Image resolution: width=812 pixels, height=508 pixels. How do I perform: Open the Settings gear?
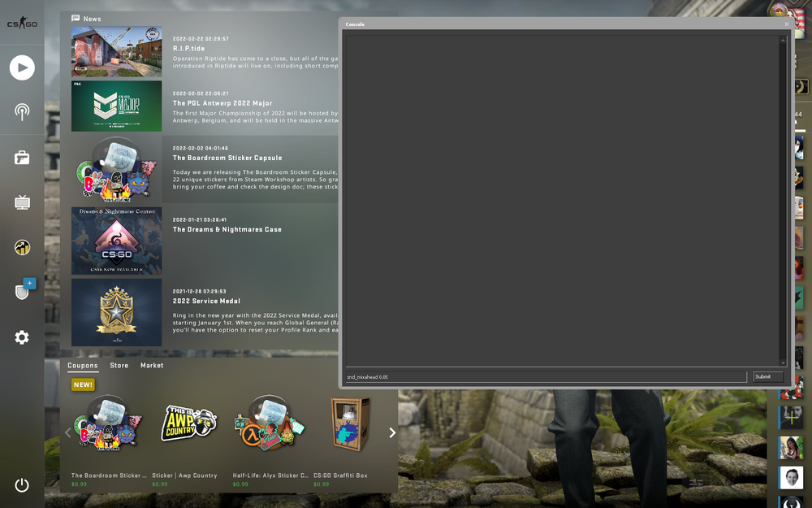coord(22,337)
